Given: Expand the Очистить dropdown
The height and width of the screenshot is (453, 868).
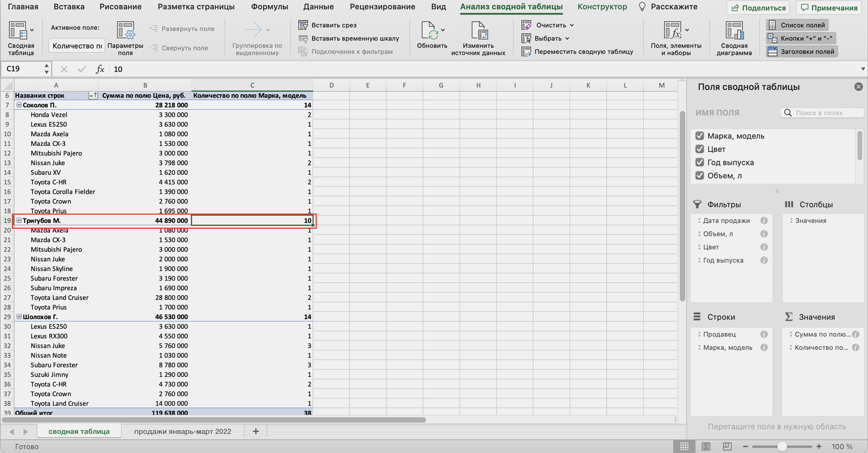Looking at the screenshot, I should (572, 25).
